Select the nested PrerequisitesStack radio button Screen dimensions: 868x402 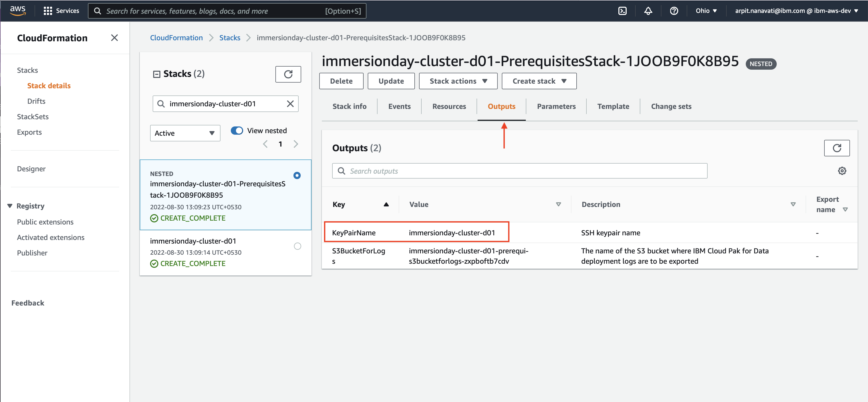tap(297, 175)
